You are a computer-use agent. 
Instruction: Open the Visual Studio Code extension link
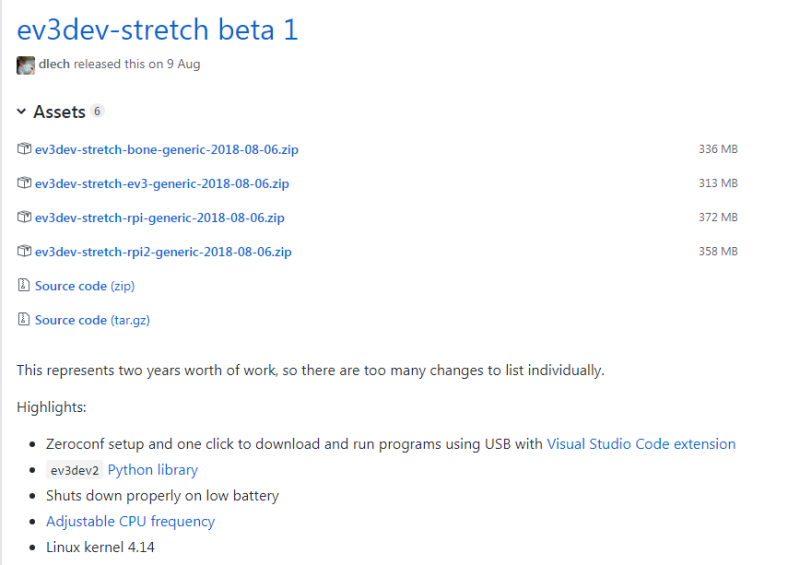pos(641,444)
